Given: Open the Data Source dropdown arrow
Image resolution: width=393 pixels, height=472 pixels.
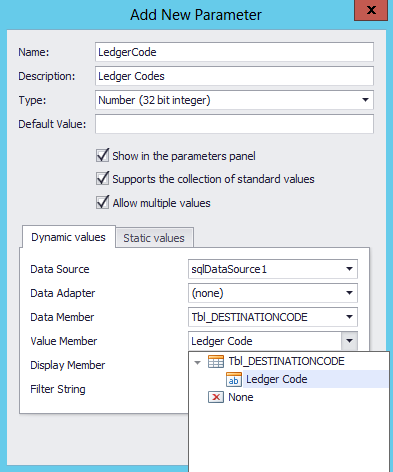Looking at the screenshot, I should pos(349,269).
